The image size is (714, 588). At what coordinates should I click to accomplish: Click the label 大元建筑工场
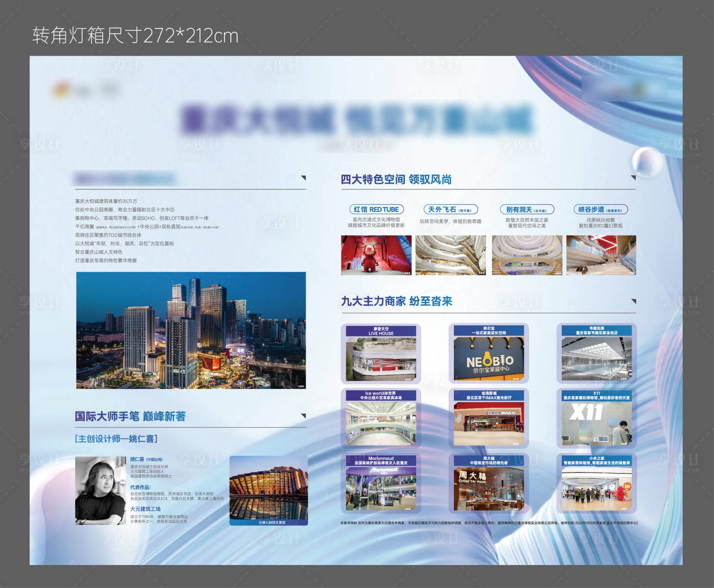click(x=145, y=509)
